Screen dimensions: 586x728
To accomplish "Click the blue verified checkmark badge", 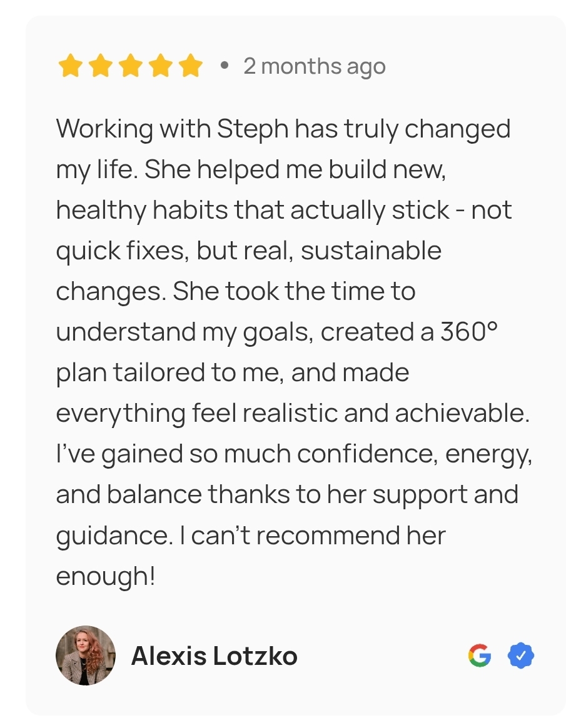I will click(521, 656).
